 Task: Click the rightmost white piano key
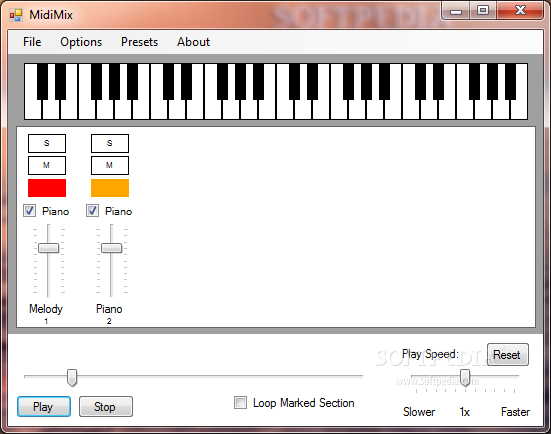[520, 110]
